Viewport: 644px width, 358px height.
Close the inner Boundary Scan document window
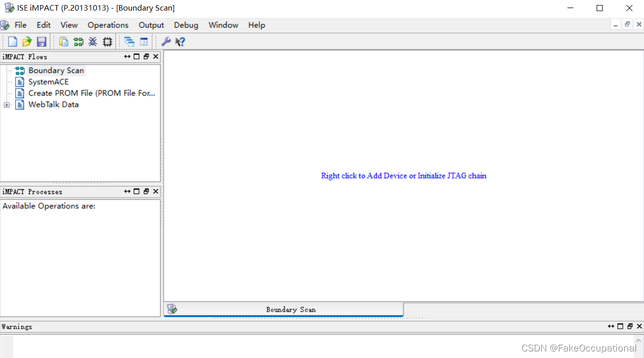point(639,25)
